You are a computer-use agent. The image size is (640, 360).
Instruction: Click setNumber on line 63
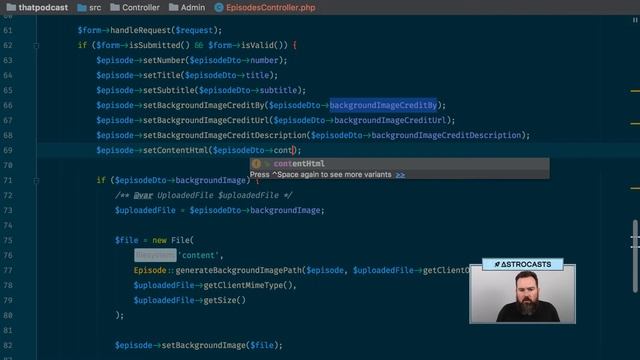164,60
